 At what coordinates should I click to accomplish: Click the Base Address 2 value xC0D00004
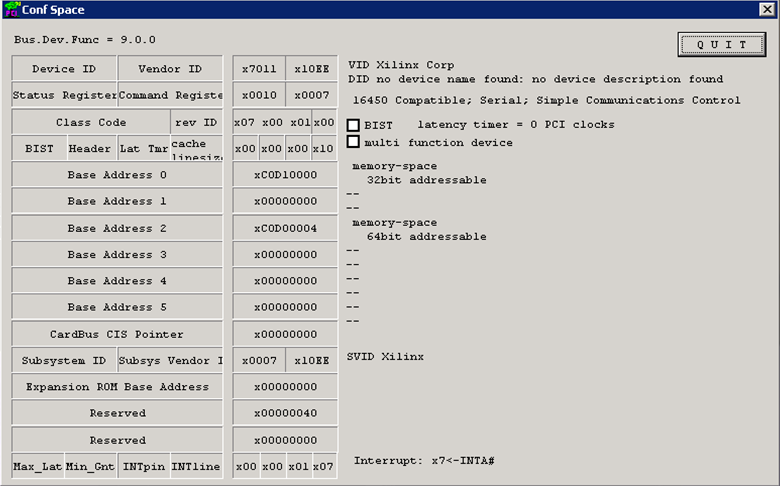[285, 228]
